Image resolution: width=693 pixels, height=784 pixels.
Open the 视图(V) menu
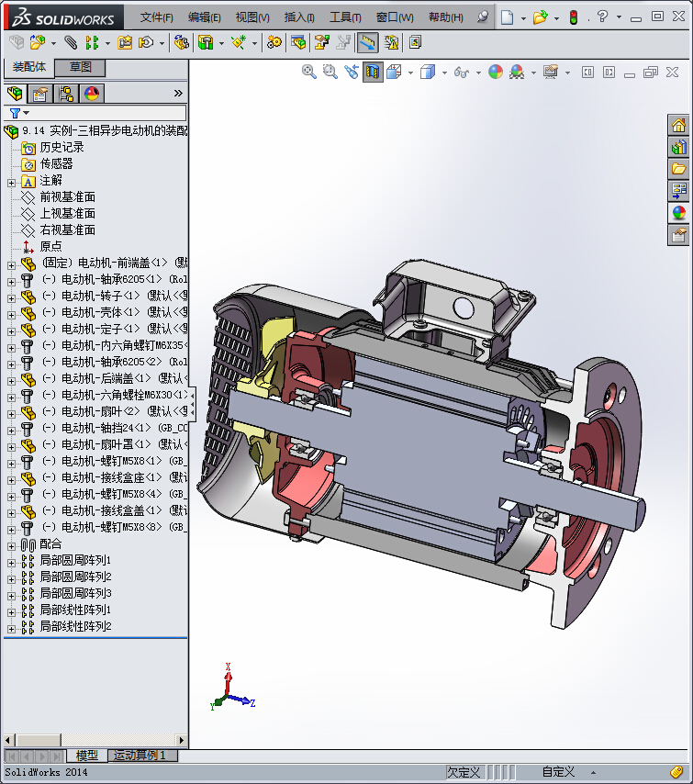(252, 17)
